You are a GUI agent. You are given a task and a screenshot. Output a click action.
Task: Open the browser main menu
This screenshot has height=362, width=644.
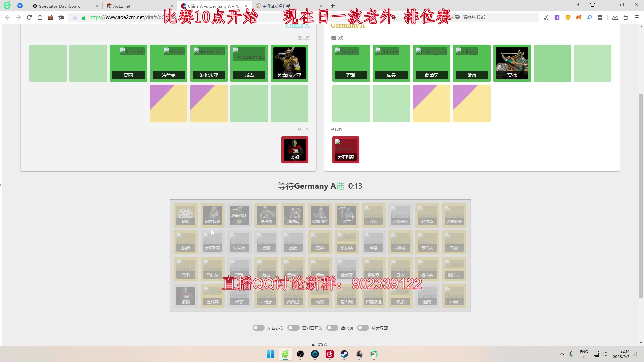click(x=636, y=17)
